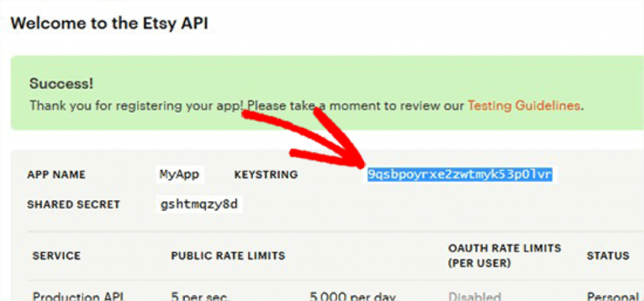Click the SERVICE column header
The height and width of the screenshot is (301, 644).
pyautogui.click(x=57, y=256)
